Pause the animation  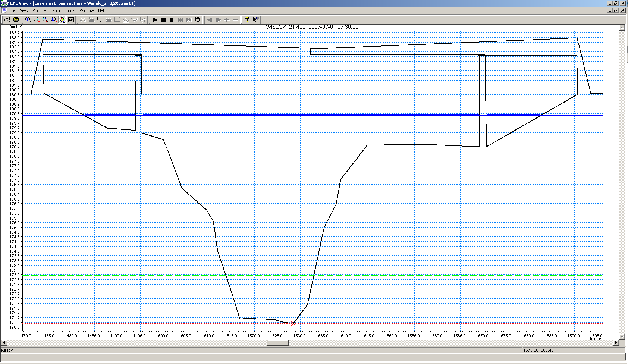(x=172, y=19)
